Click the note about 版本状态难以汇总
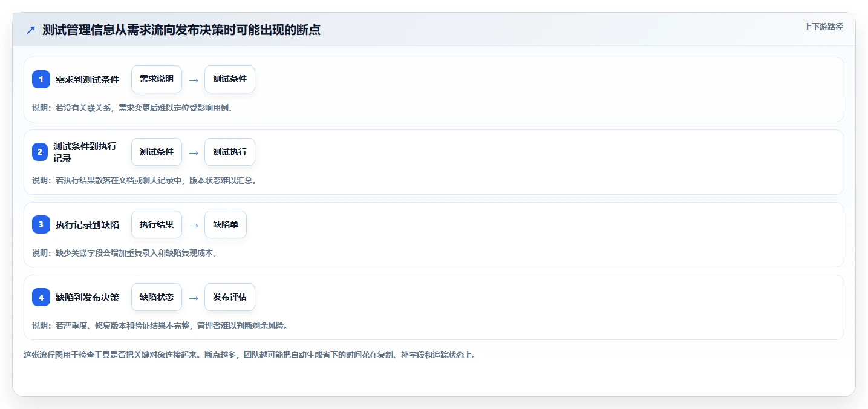The height and width of the screenshot is (409, 868). coord(145,180)
